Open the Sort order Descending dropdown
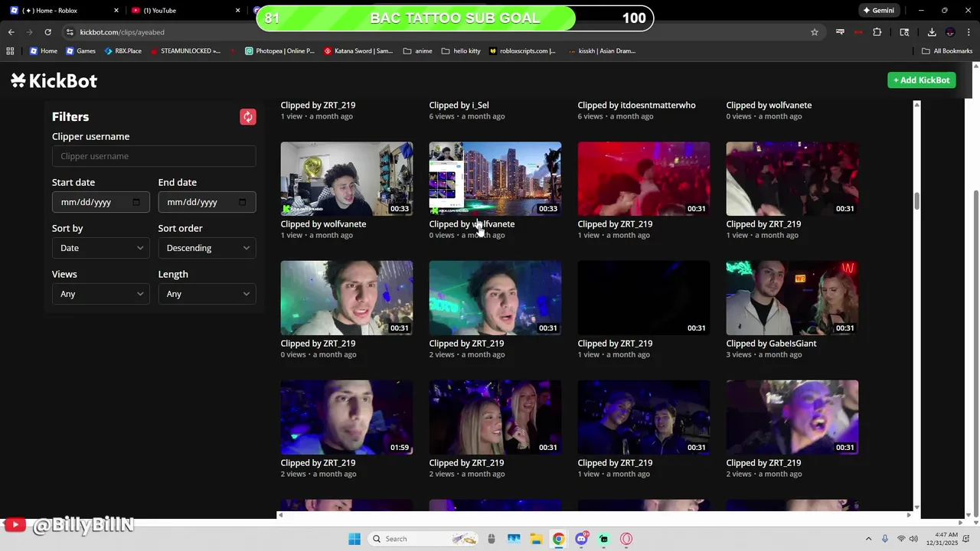Screen dimensions: 980x551 (207, 248)
